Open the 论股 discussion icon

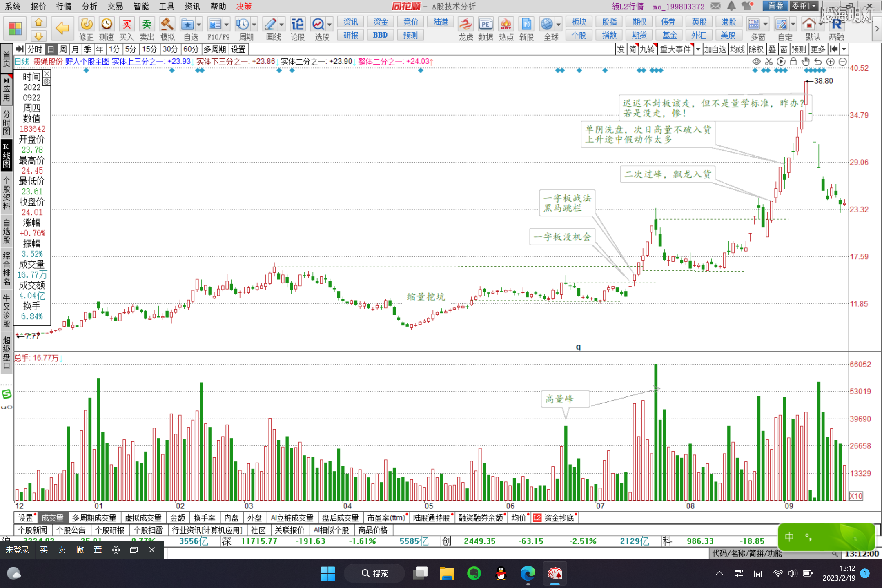pos(297,24)
